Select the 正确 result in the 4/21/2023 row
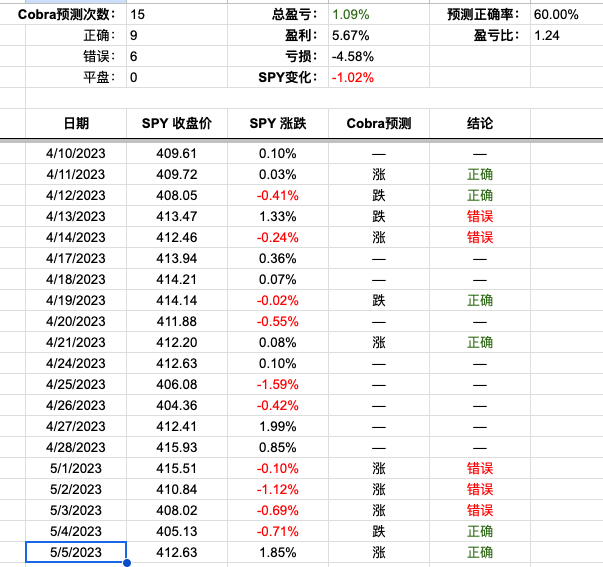Viewport: 603px width, 567px height. (480, 342)
